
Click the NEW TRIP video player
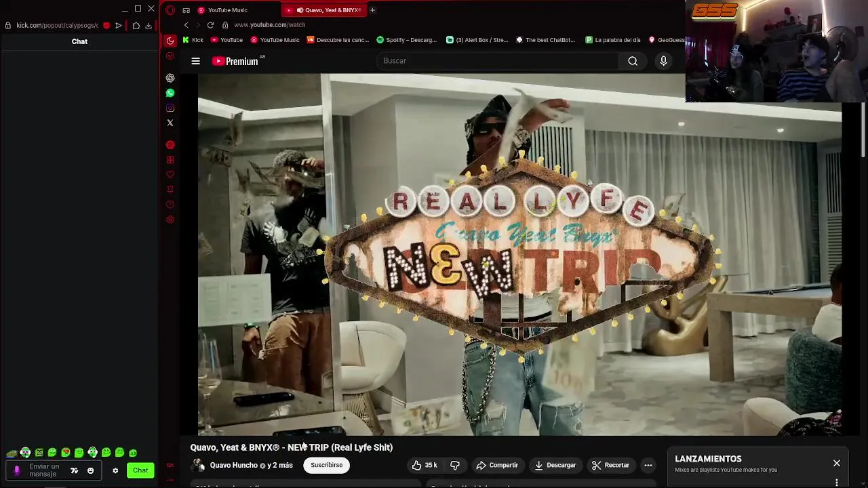pyautogui.click(x=519, y=254)
